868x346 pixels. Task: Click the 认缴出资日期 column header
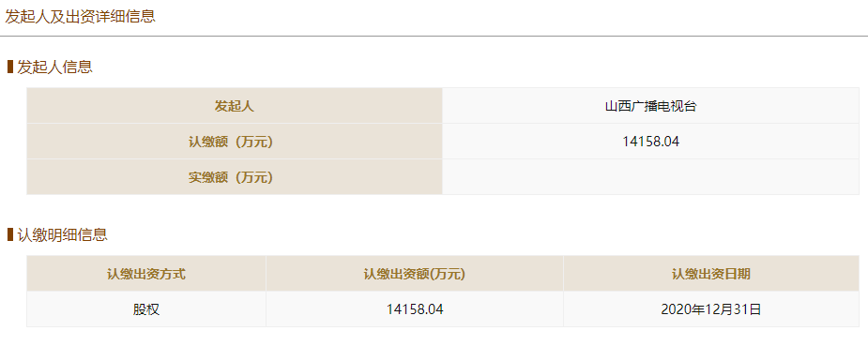[x=711, y=274]
